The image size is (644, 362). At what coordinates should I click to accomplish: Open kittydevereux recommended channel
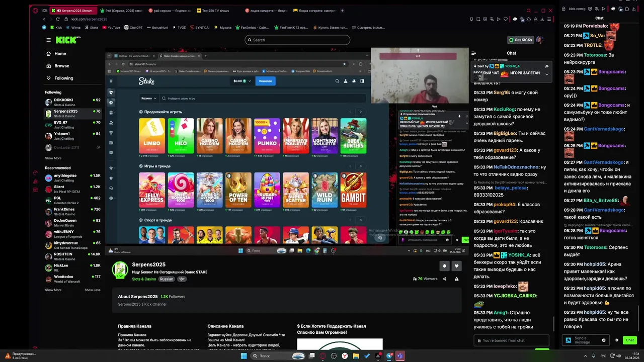point(73,245)
